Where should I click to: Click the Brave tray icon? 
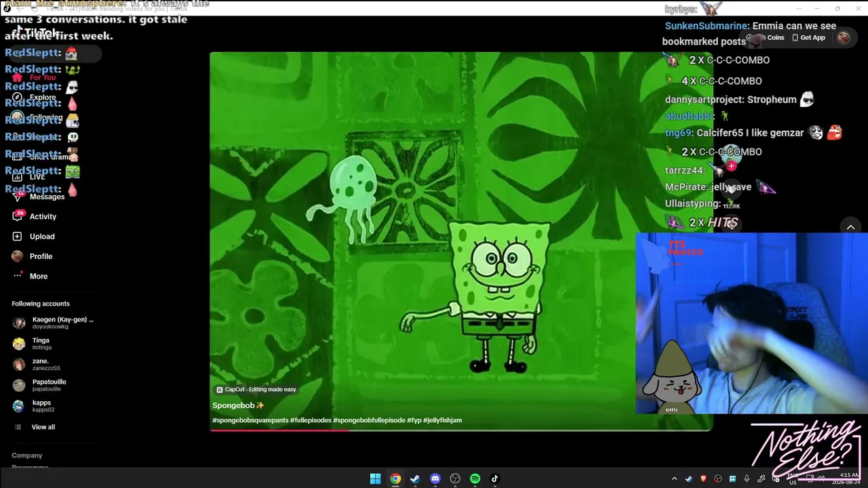pos(703,479)
